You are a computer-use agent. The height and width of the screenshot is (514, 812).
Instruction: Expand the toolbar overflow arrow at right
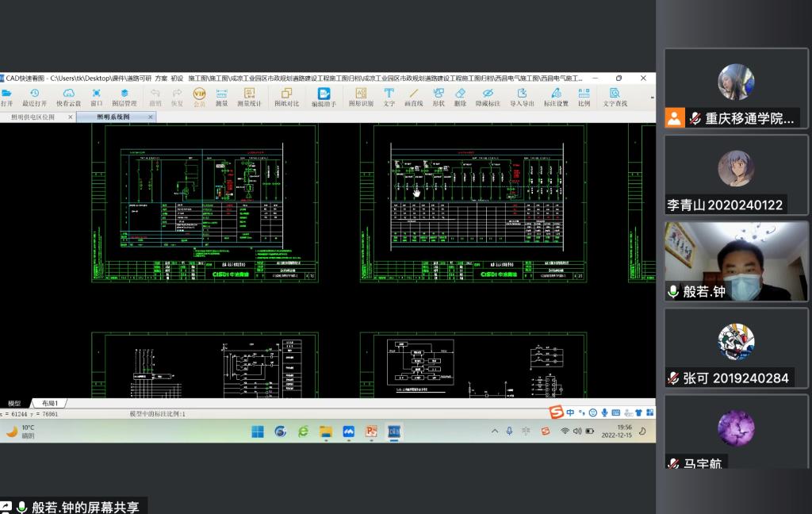point(652,98)
